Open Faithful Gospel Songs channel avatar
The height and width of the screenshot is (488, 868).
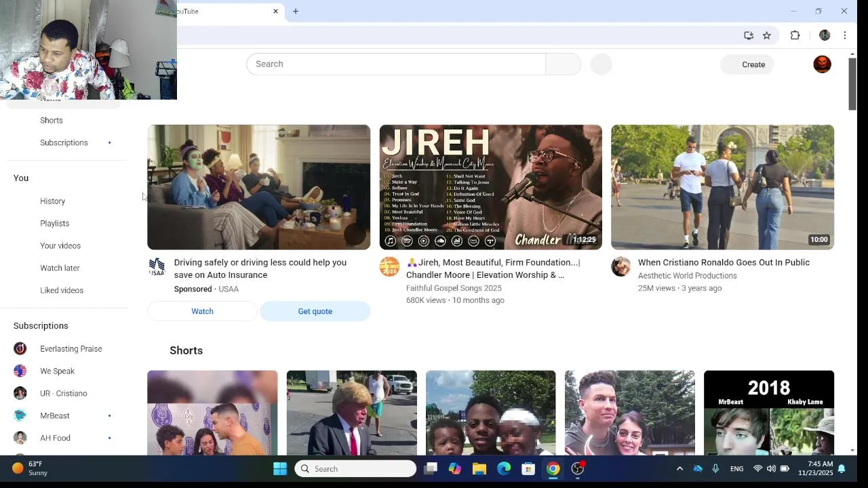(x=389, y=266)
